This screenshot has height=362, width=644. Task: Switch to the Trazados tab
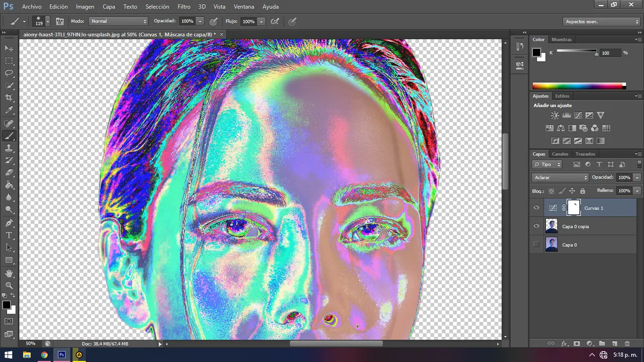585,154
